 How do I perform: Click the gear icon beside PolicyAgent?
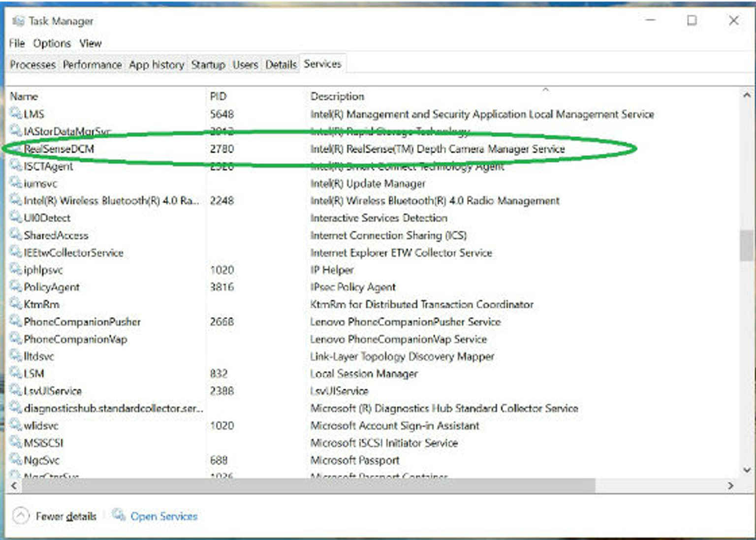coord(16,287)
